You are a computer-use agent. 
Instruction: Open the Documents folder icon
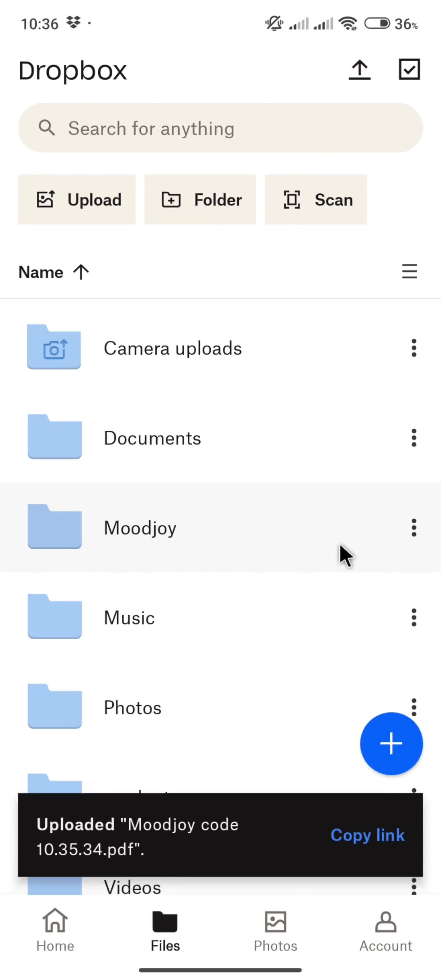(55, 437)
